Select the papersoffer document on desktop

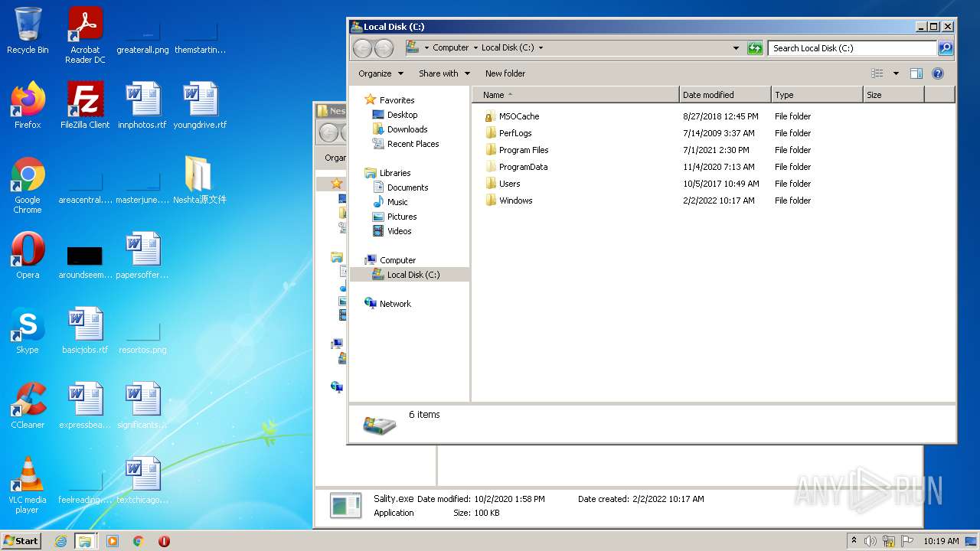coord(142,255)
